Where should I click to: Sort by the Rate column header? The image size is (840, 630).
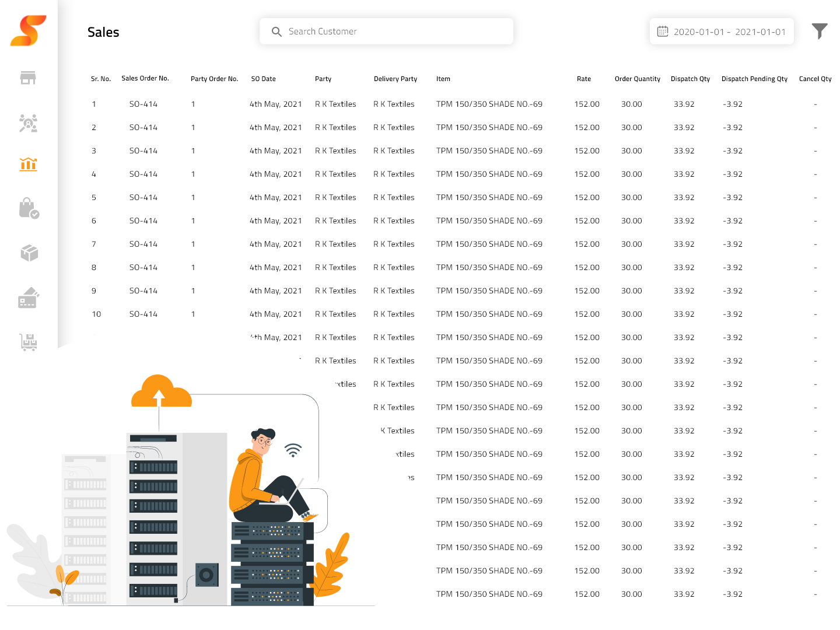point(584,78)
